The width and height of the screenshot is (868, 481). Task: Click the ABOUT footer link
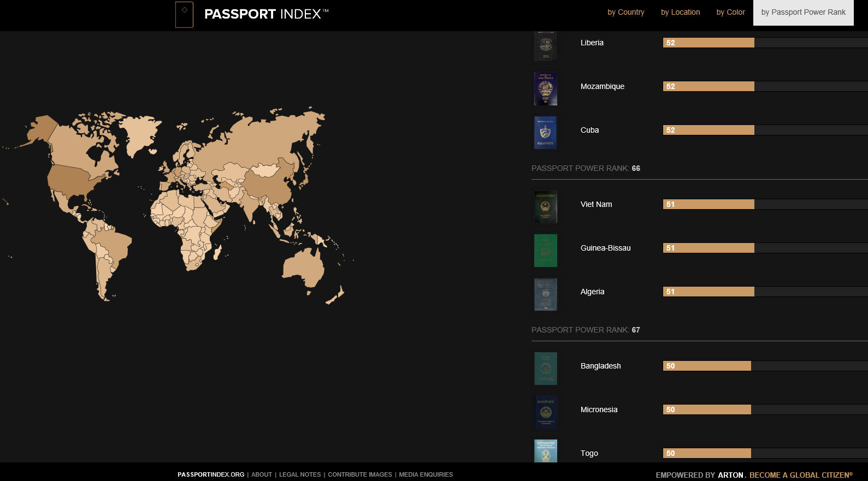pyautogui.click(x=262, y=474)
